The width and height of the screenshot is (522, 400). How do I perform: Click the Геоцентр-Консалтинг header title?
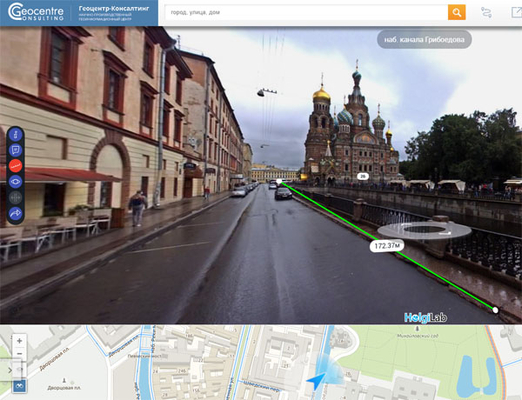114,9
